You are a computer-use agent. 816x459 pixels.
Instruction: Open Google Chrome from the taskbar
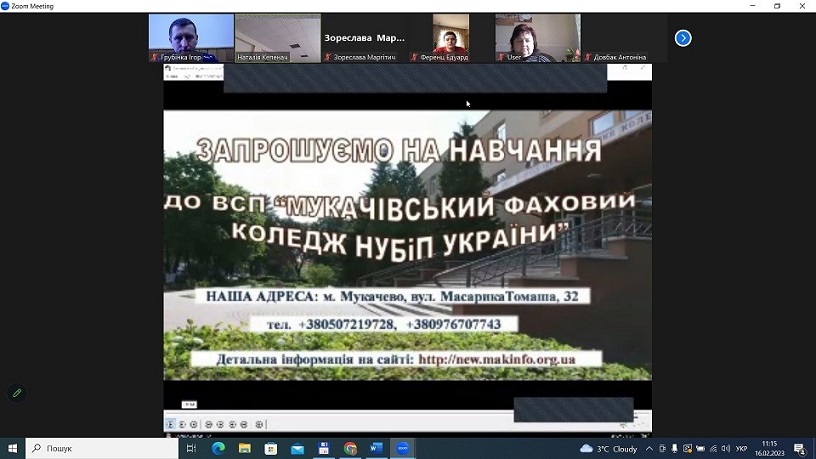pos(350,448)
